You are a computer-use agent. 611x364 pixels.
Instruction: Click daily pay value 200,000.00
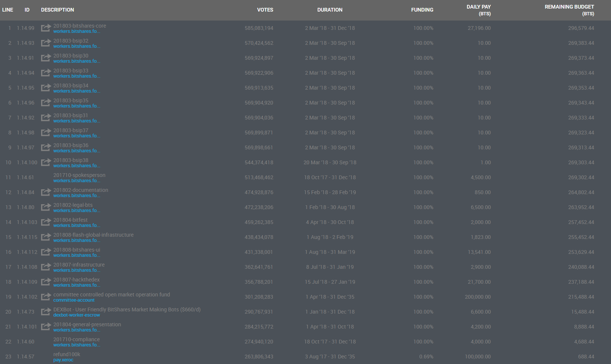[478, 297]
